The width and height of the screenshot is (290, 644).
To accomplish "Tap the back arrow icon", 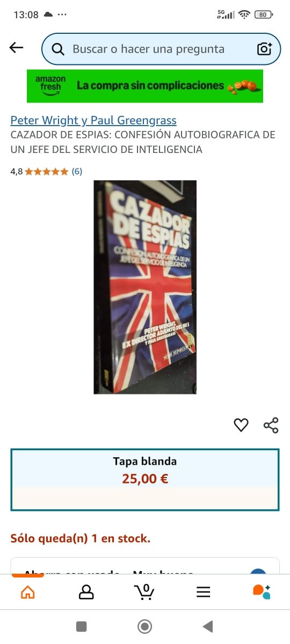I will (17, 48).
